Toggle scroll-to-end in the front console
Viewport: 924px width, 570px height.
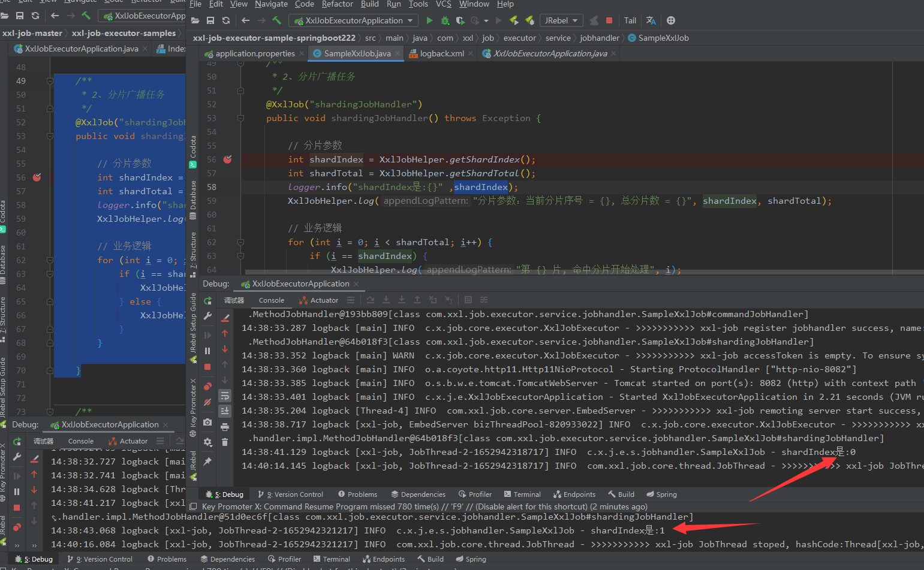[x=225, y=411]
